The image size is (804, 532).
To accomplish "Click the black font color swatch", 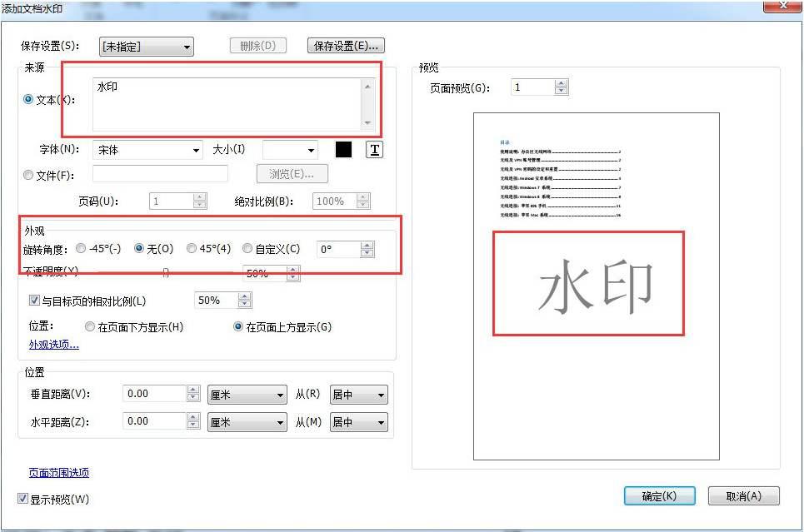I will tap(344, 149).
